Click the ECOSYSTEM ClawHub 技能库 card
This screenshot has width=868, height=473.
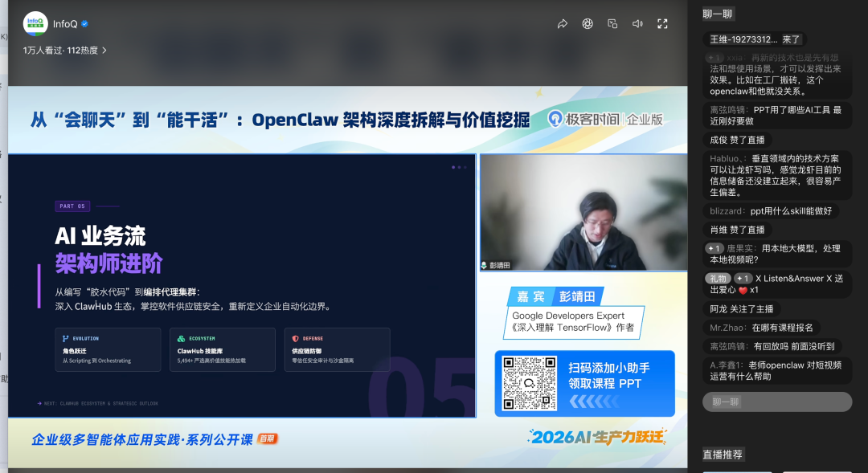point(223,349)
